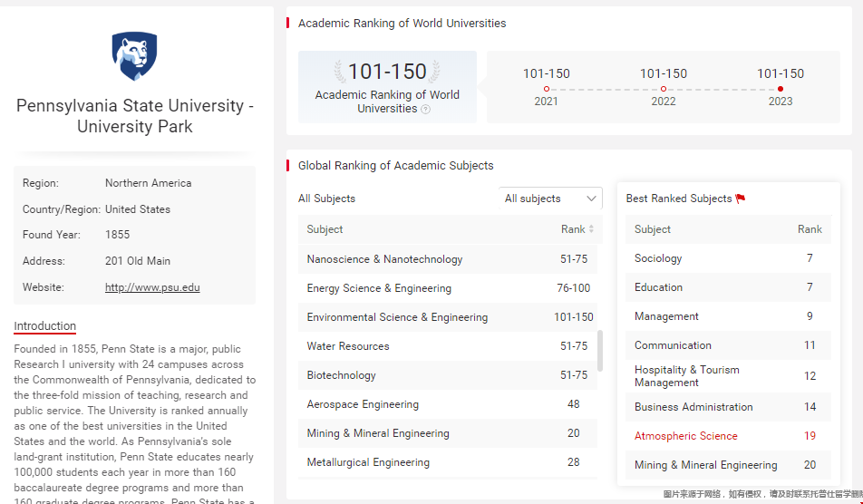Click Hospitality & Tourism Management subject
The width and height of the screenshot is (863, 504).
687,376
